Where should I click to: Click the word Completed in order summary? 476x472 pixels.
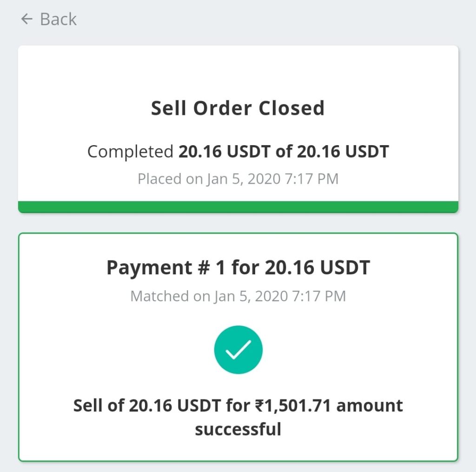(130, 152)
